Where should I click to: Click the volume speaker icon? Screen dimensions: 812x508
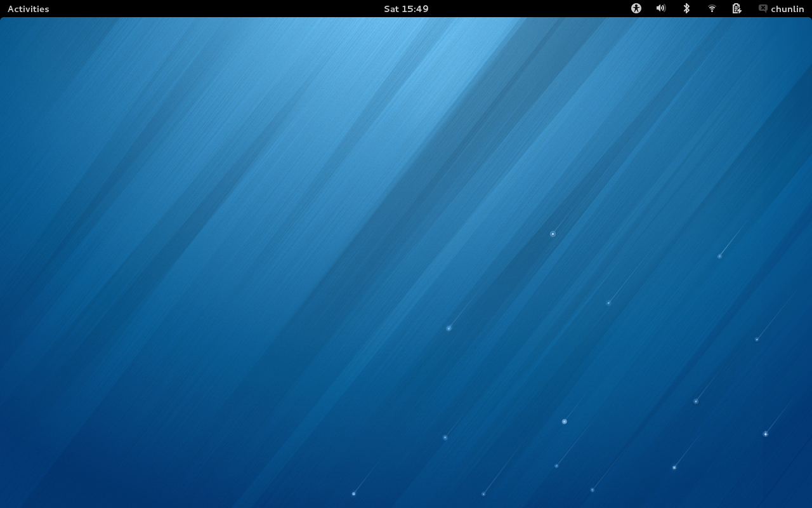point(661,8)
